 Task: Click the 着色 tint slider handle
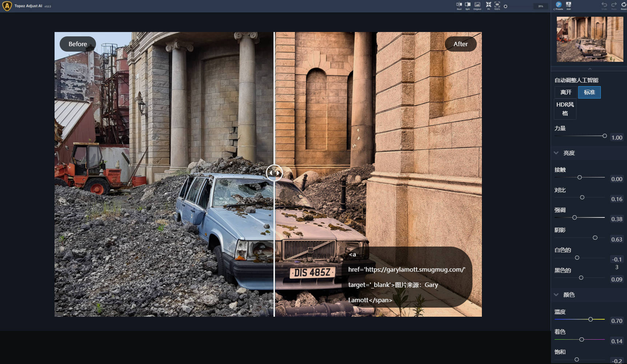[582, 340]
